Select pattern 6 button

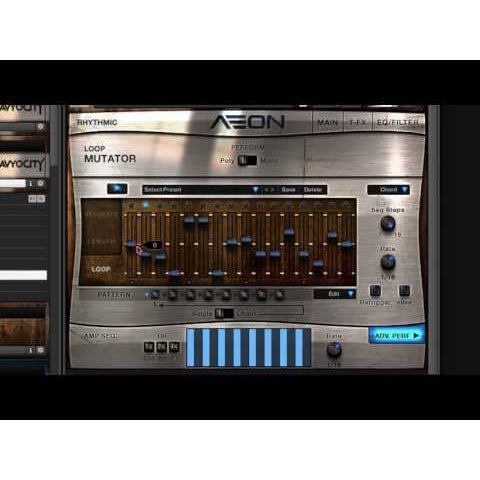pyautogui.click(x=244, y=295)
